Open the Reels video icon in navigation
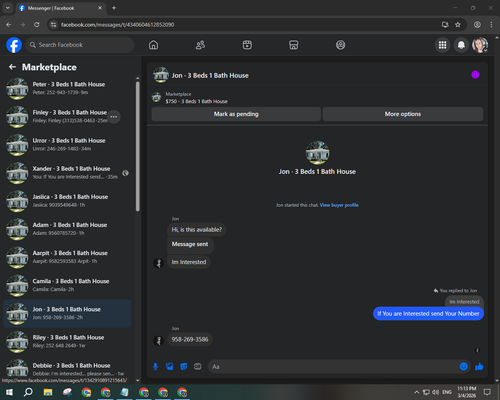This screenshot has width=500, height=400. (247, 45)
